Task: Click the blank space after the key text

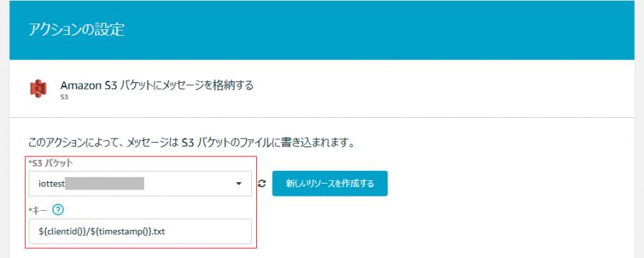Action: [208, 232]
